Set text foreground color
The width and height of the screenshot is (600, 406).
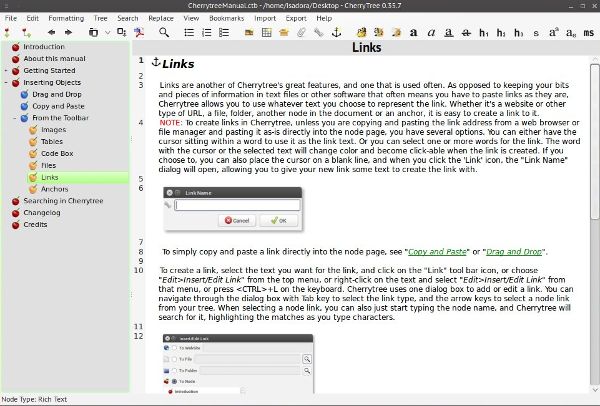click(x=361, y=33)
